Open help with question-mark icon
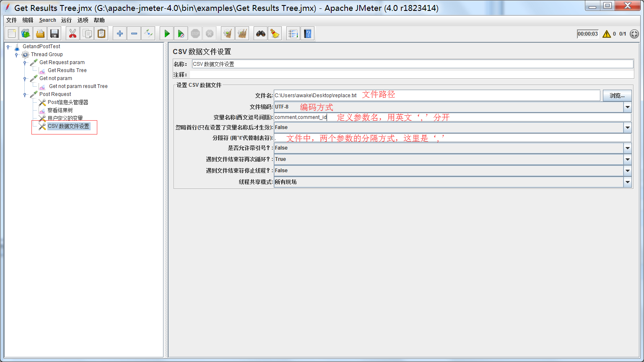 pos(308,34)
